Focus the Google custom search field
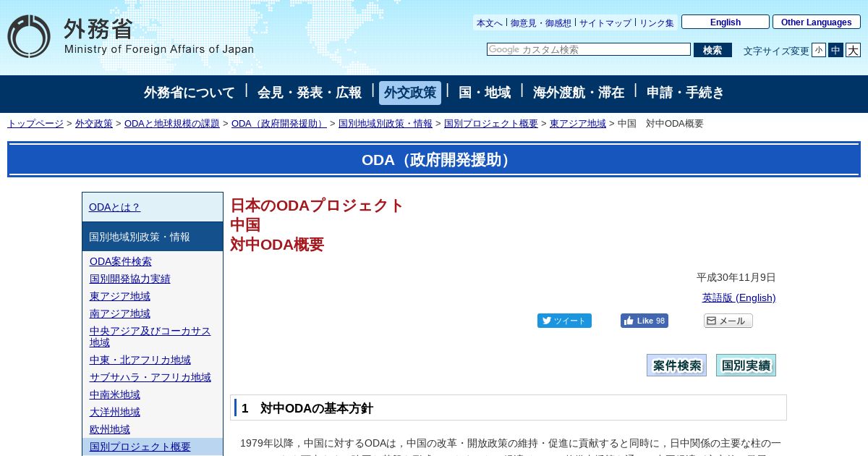Screen dimensions: 868x456 589,49
